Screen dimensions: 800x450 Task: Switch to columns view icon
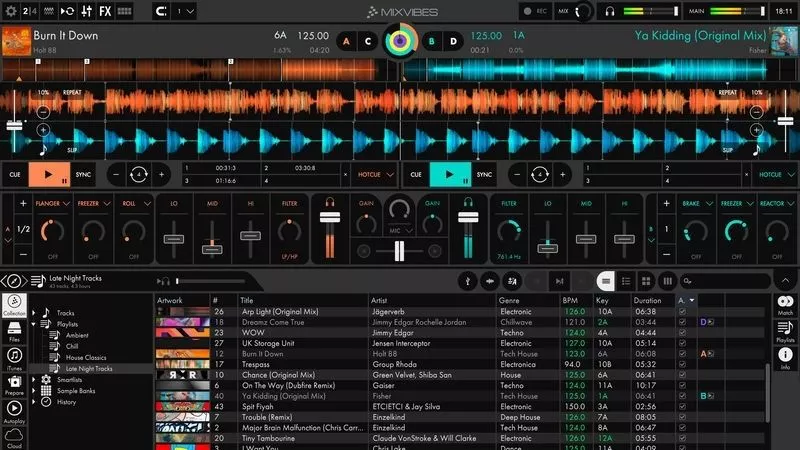tap(667, 281)
